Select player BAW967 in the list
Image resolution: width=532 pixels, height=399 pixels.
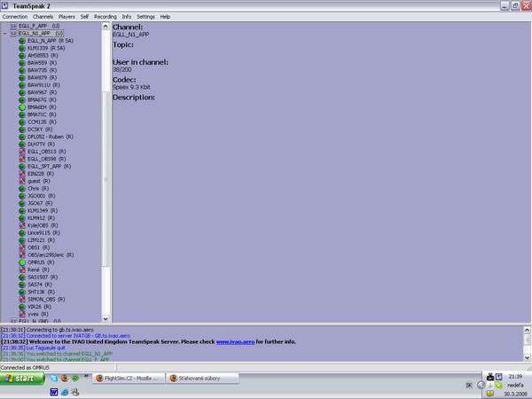coord(42,92)
